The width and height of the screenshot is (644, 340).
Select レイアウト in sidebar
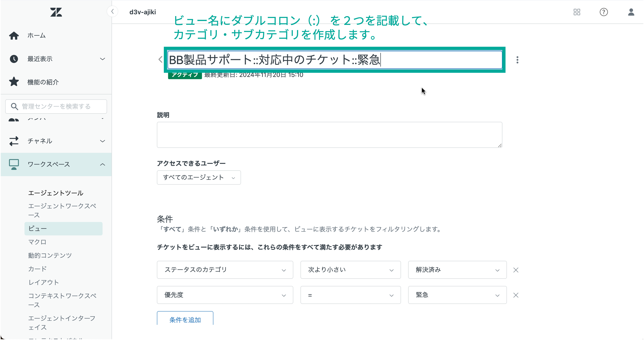click(x=44, y=282)
